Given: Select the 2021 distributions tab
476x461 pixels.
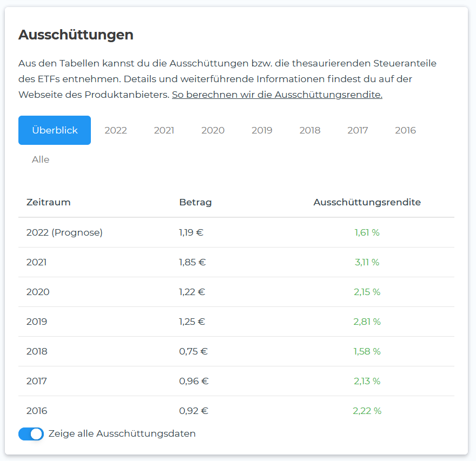Looking at the screenshot, I should coord(164,130).
